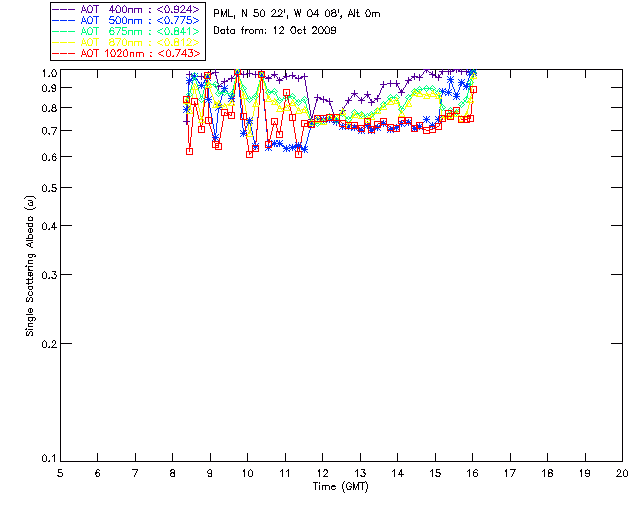Click the 0.9 y-axis tick label

(49, 88)
